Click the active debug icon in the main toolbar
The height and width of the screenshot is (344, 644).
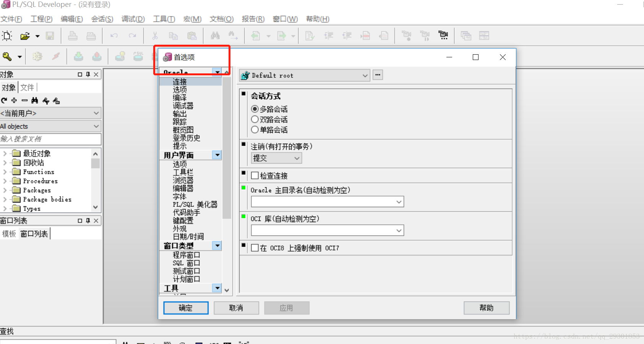pos(443,36)
